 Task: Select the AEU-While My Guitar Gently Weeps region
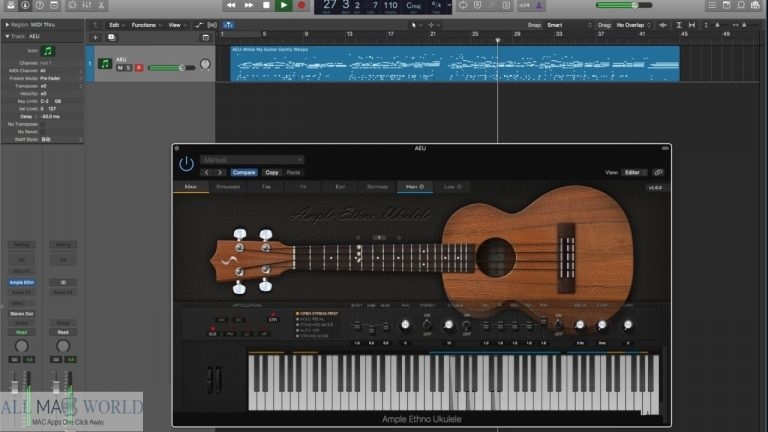point(455,64)
